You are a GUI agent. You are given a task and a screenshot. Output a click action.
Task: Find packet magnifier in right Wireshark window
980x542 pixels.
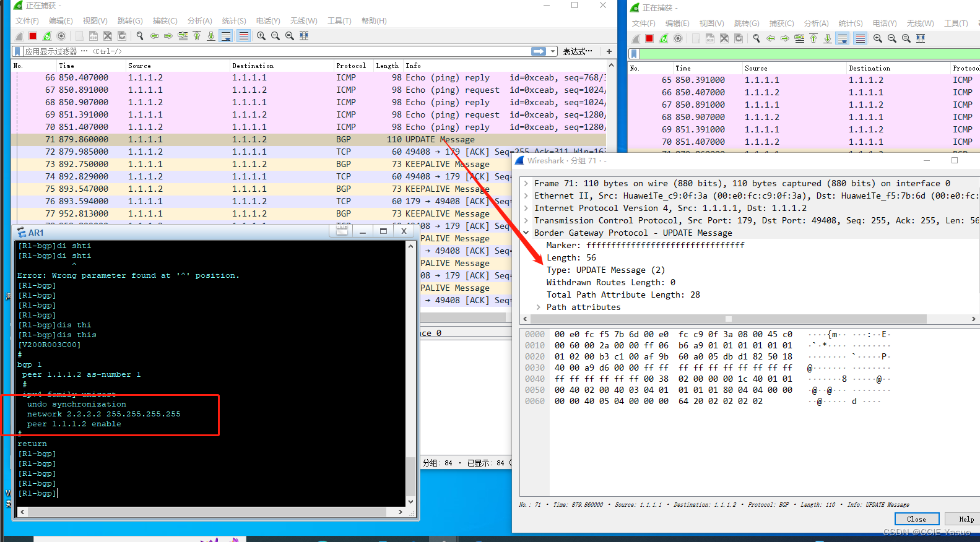pos(757,38)
